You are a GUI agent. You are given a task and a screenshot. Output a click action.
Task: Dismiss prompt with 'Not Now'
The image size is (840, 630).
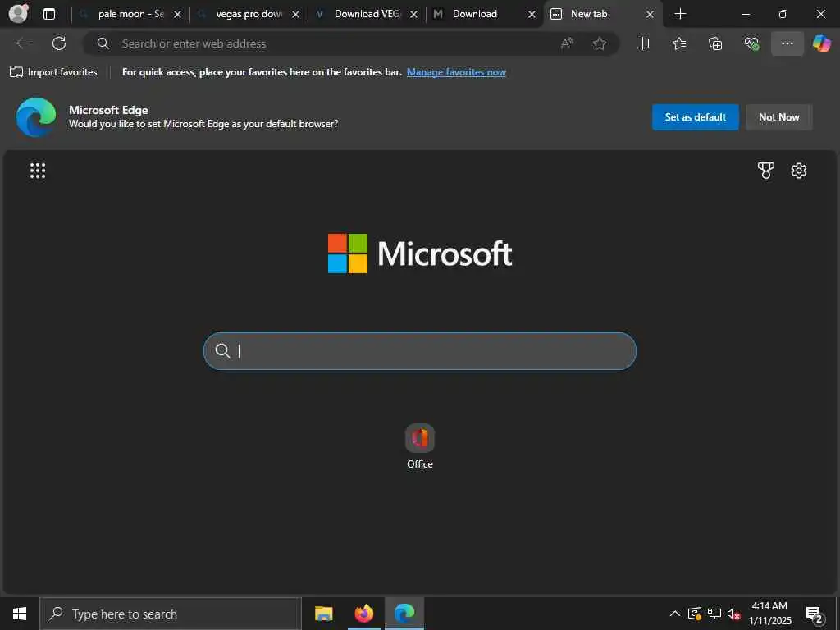pyautogui.click(x=779, y=116)
